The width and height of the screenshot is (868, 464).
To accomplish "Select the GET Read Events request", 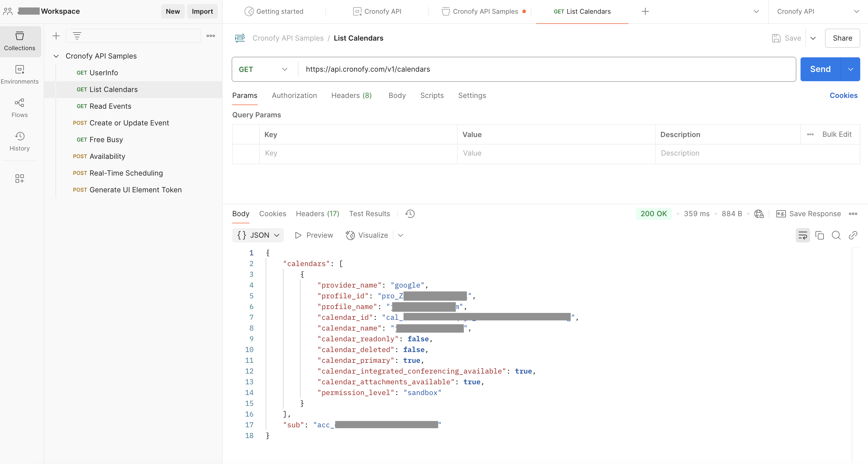I will coord(133,106).
